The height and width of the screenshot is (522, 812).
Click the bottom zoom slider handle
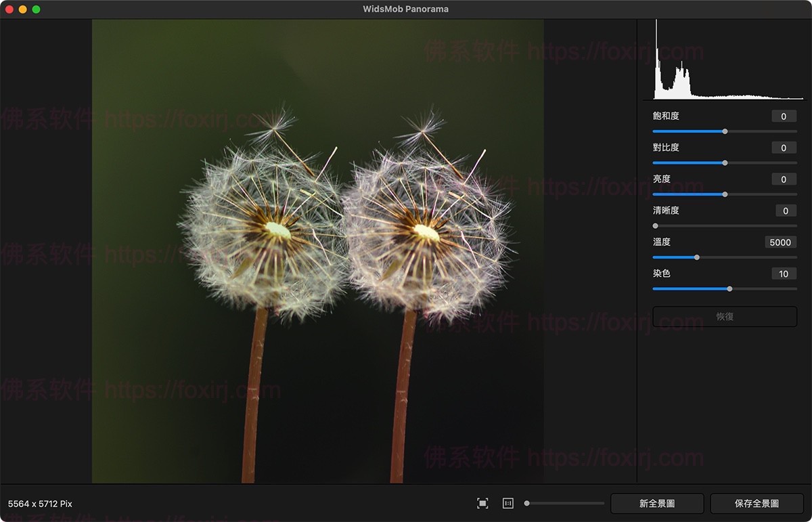[527, 503]
